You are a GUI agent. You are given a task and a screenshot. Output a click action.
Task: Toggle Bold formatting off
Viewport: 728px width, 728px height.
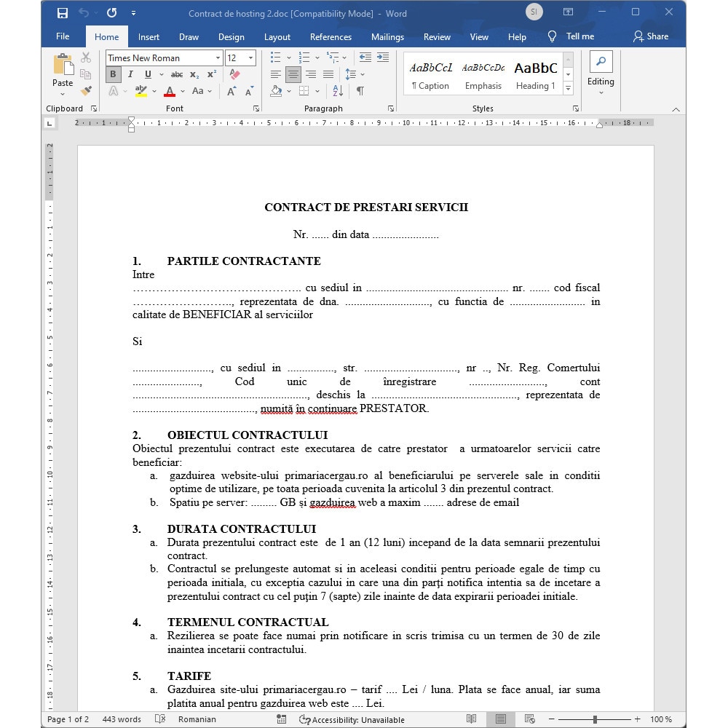pyautogui.click(x=113, y=74)
